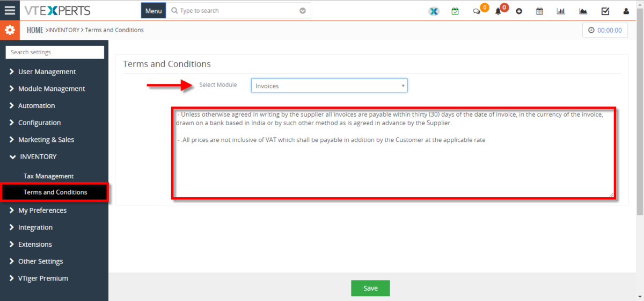The image size is (644, 301).
Task: Click the Select Module label
Action: point(218,85)
